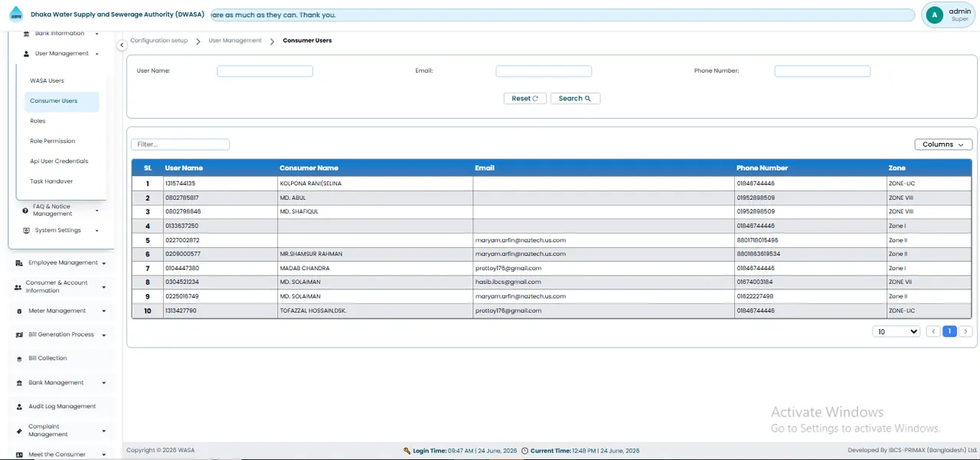Click the Meter Management icon

click(x=19, y=311)
